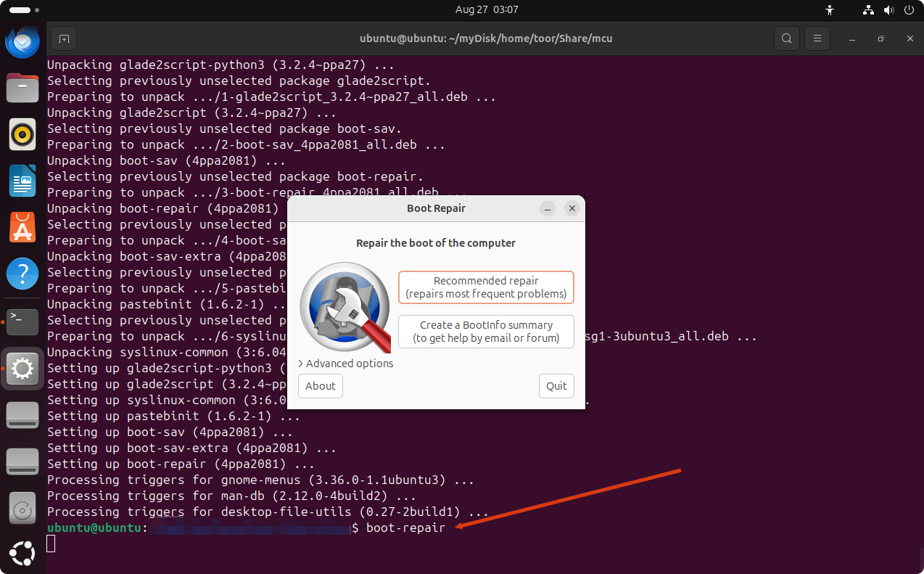Launch Thunderbird from the dock
Image resolution: width=924 pixels, height=574 pixels.
[x=22, y=41]
